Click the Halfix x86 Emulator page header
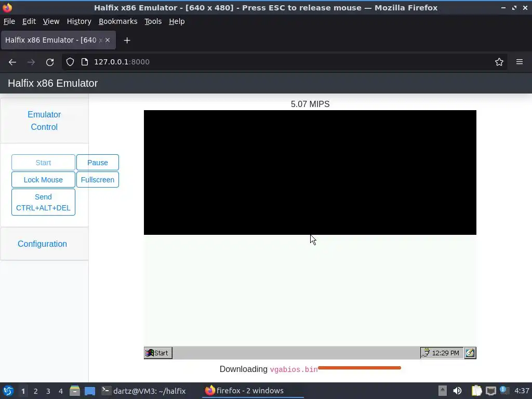This screenshot has height=399, width=532. pos(52,83)
